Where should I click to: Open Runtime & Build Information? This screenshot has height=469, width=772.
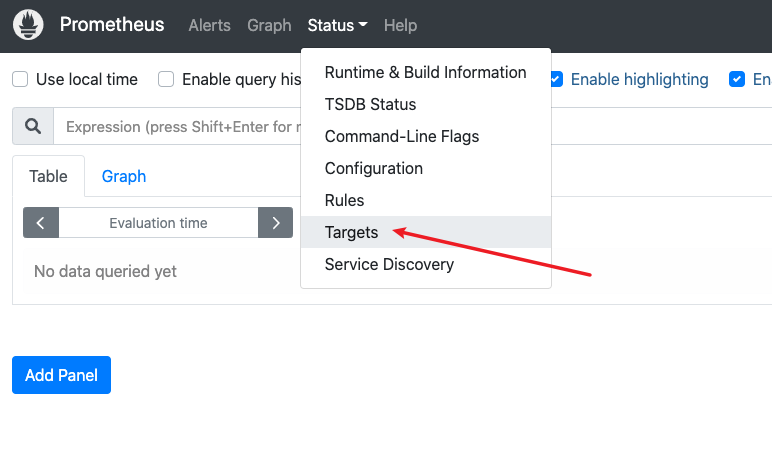425,72
